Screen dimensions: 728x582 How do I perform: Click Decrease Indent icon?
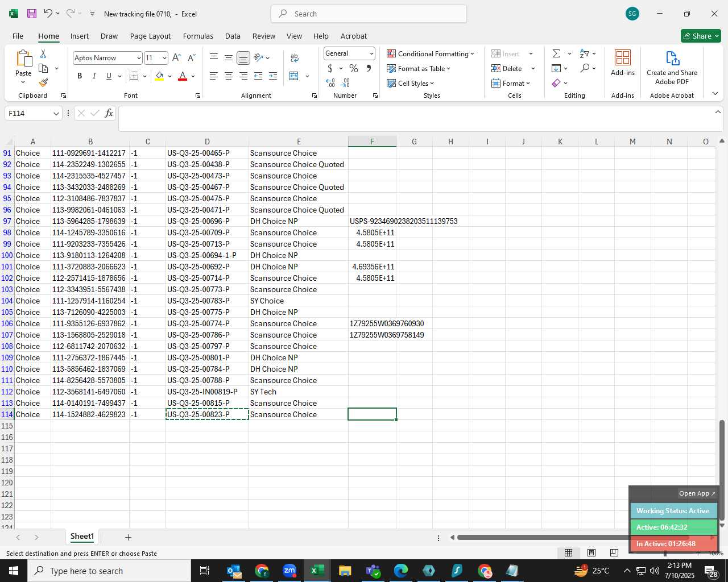click(258, 76)
